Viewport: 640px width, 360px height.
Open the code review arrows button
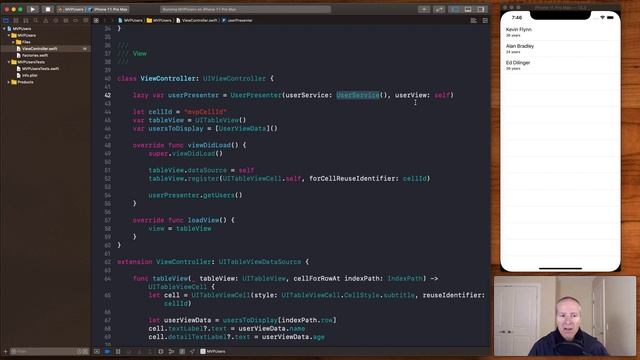pos(439,9)
